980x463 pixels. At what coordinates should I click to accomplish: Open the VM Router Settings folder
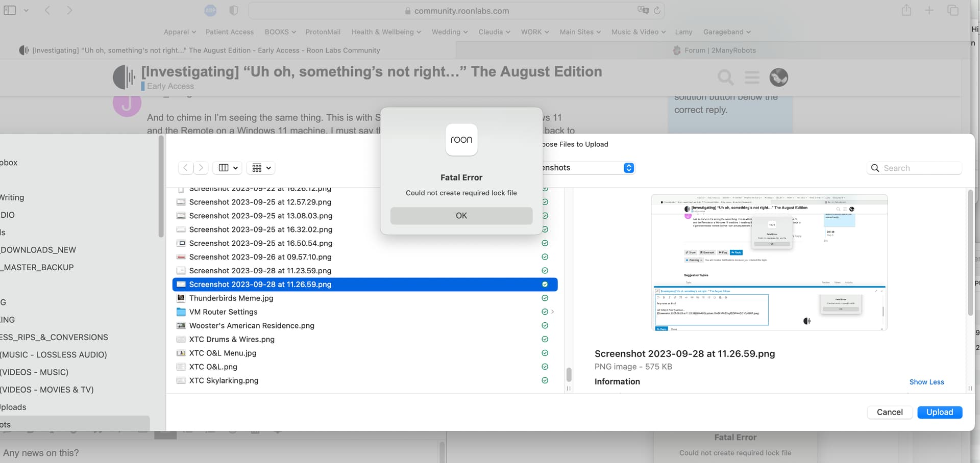click(x=223, y=312)
